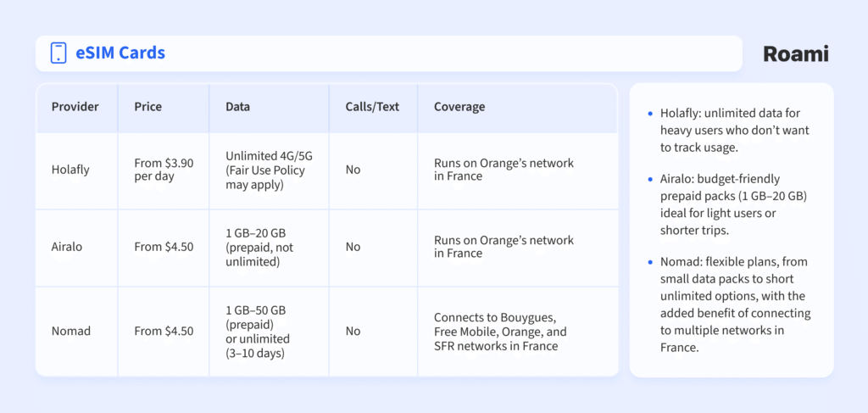This screenshot has width=868, height=413.
Task: Click the Calls/Text column header
Action: pos(372,107)
